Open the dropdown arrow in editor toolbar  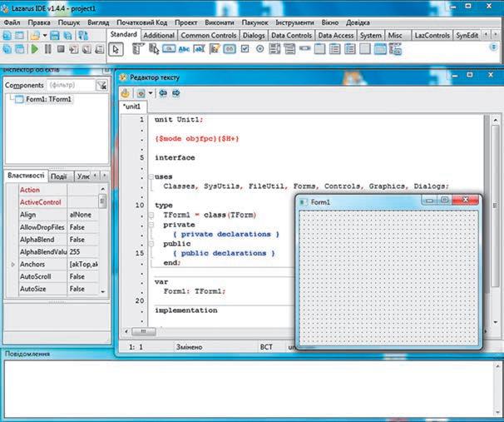click(x=151, y=93)
